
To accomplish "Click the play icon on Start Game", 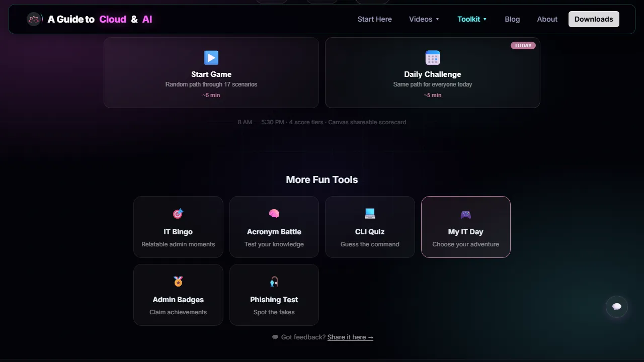I will pos(211,57).
